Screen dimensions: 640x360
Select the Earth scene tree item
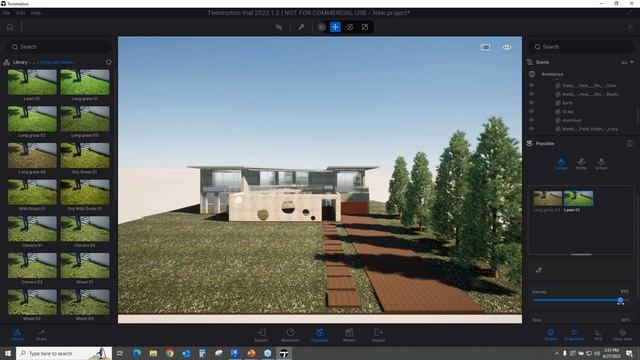click(567, 103)
